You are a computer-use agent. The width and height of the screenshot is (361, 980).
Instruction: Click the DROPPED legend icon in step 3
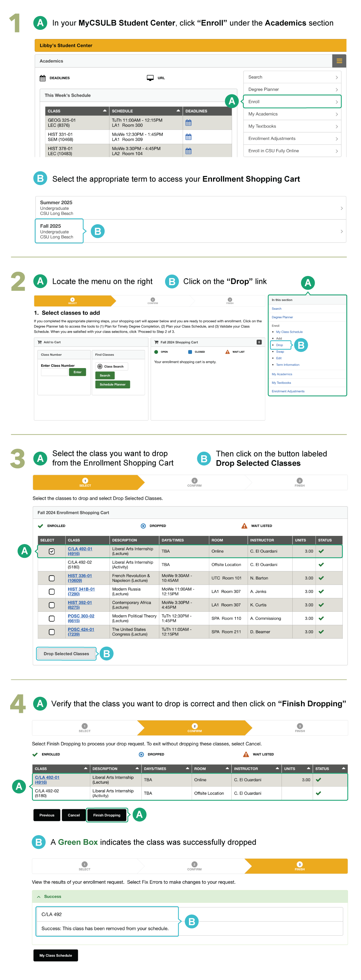(x=143, y=526)
